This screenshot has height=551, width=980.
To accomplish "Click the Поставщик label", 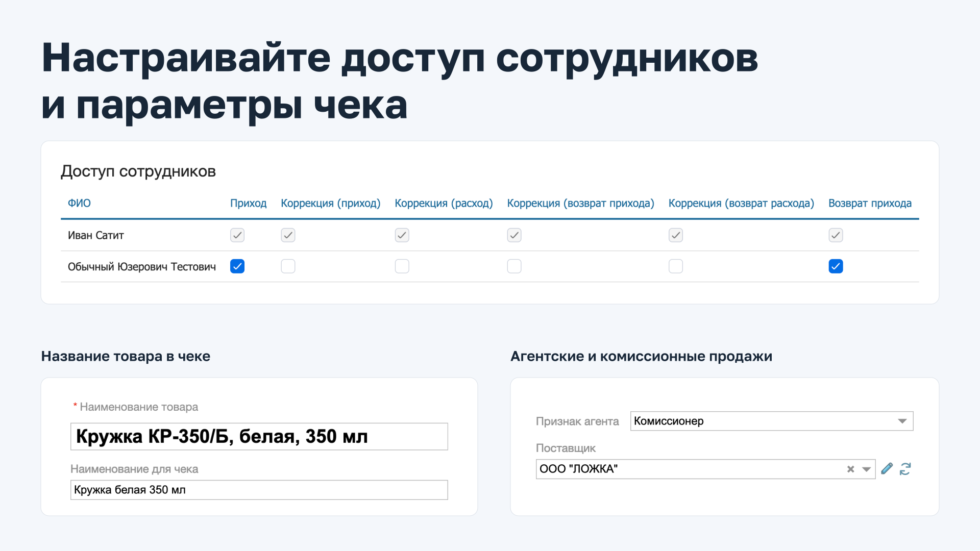I will [x=566, y=448].
